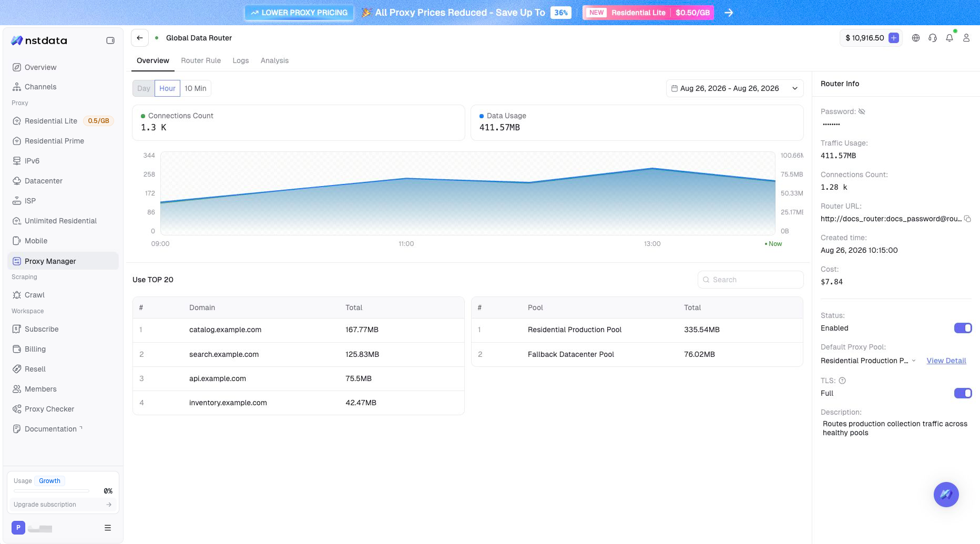Screen dimensions: 980x544
Task: Open the floating chat assistant button
Action: (x=946, y=495)
